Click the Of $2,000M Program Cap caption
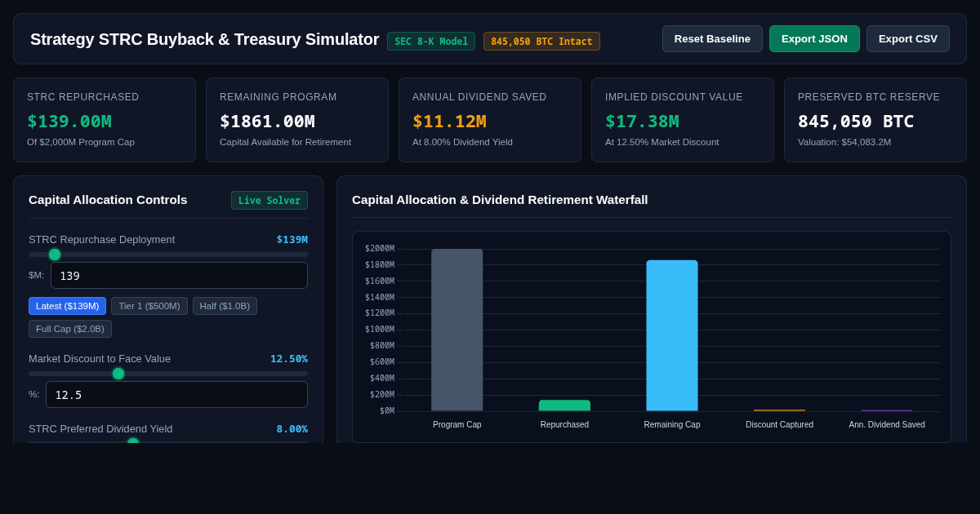The height and width of the screenshot is (514, 980). click(x=81, y=142)
